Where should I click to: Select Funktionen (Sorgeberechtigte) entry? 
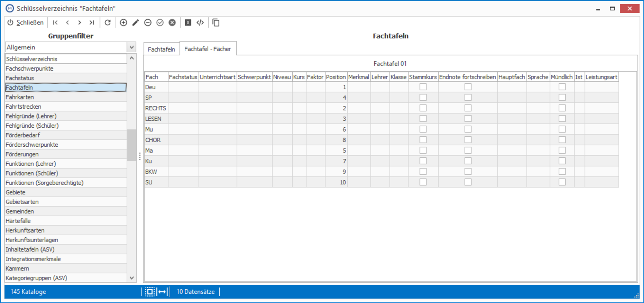click(66, 183)
